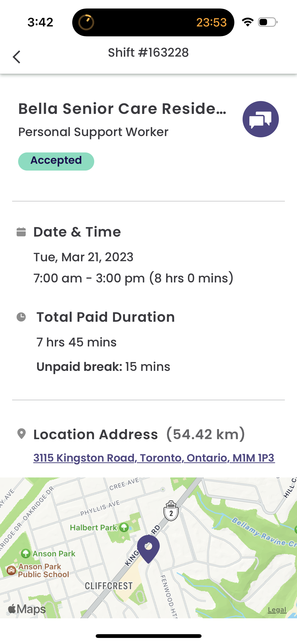
Task: Tap the home indicator bar
Action: coord(148,636)
